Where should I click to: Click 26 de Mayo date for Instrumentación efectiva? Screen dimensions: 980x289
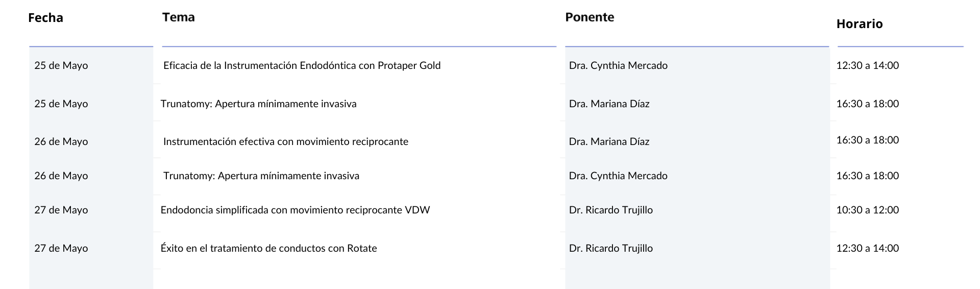[61, 141]
